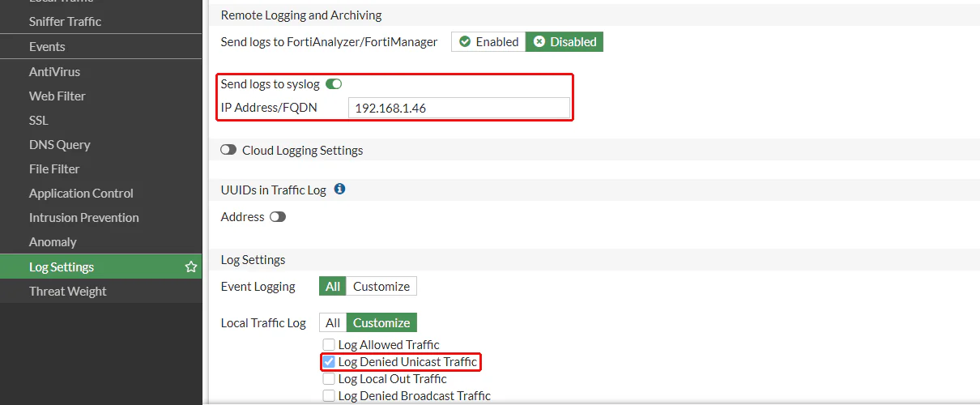Toggle the Address UUID switch

coord(278,217)
